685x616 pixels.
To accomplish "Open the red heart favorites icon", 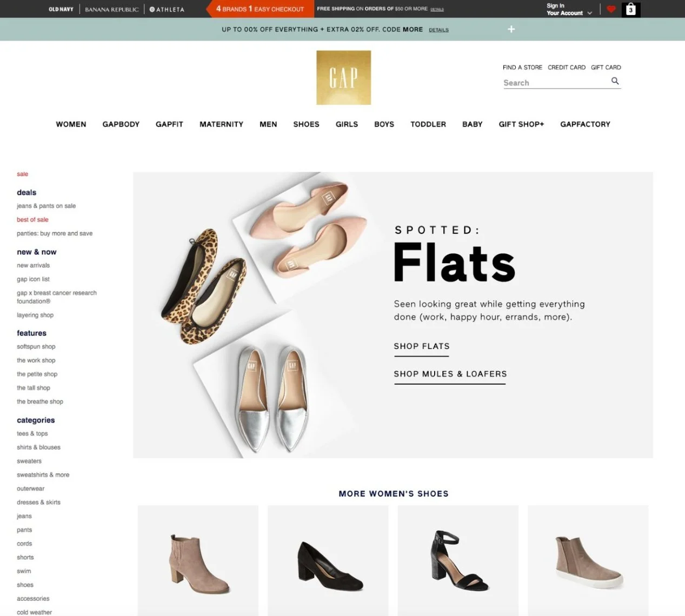I will click(x=611, y=9).
